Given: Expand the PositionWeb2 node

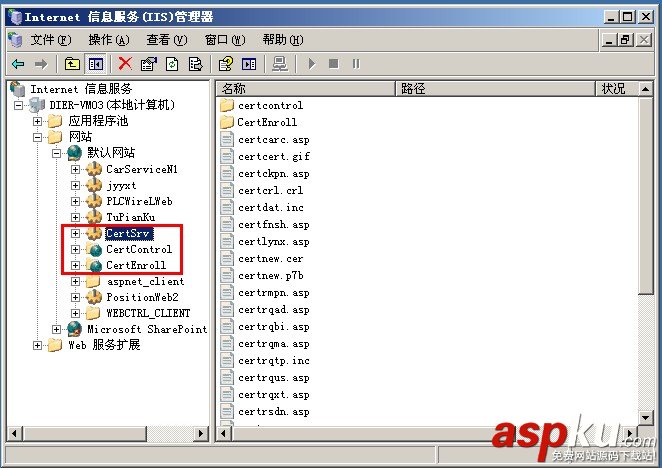Looking at the screenshot, I should coord(75,297).
